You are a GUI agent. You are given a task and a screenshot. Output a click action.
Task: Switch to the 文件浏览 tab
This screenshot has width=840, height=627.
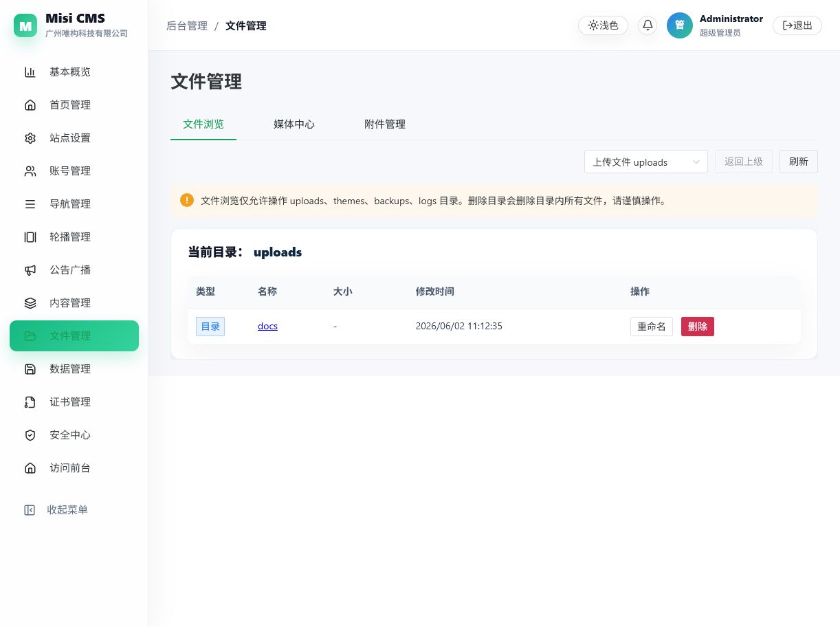coord(203,124)
